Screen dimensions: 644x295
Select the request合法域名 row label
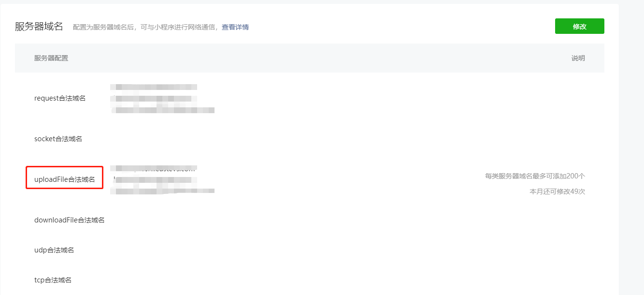(x=60, y=98)
